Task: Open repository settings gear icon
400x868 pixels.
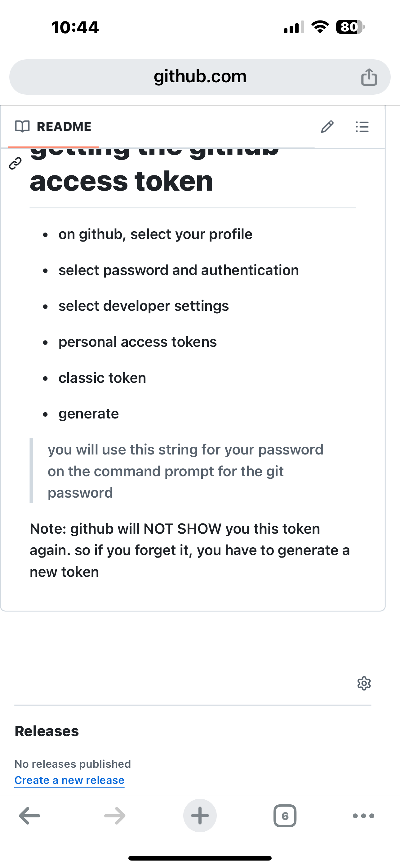Action: tap(364, 683)
